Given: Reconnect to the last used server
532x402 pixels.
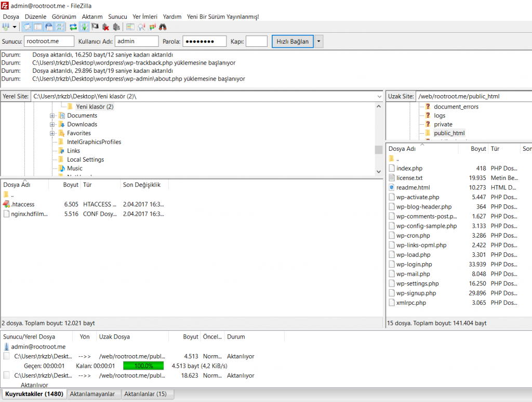Looking at the screenshot, I should (x=117, y=27).
